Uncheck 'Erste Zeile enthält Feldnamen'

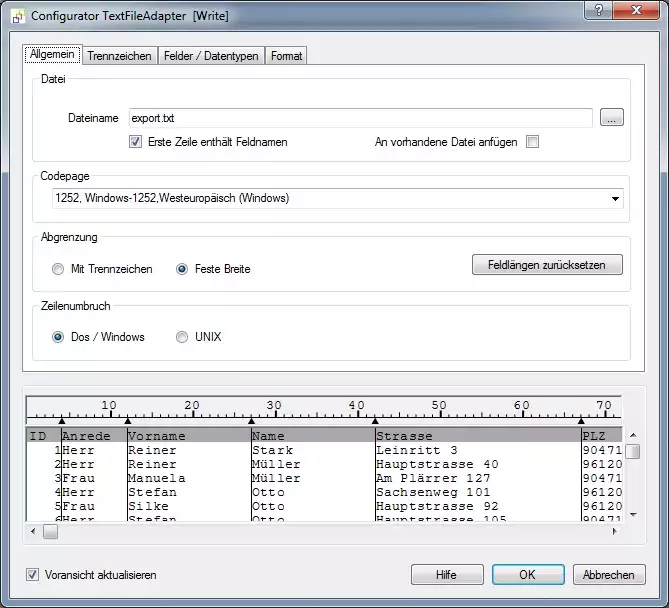tap(136, 142)
